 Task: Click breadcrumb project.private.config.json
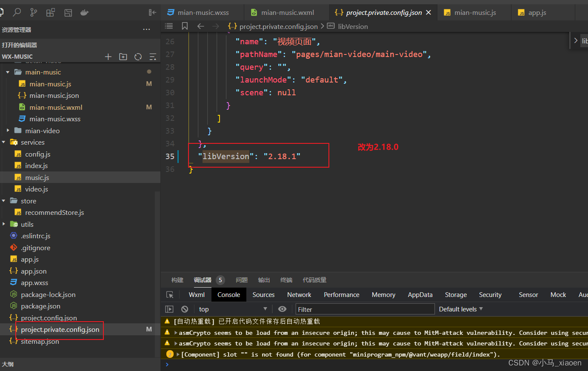[278, 26]
